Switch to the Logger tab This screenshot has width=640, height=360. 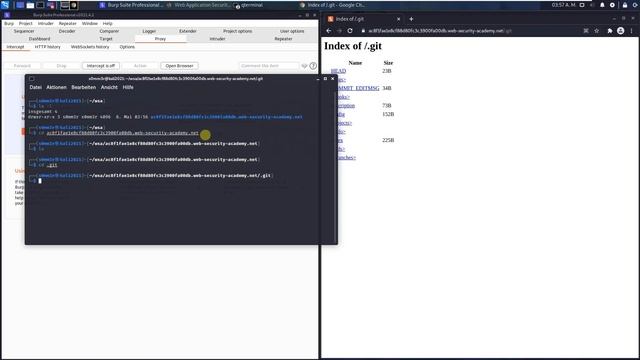click(x=149, y=31)
